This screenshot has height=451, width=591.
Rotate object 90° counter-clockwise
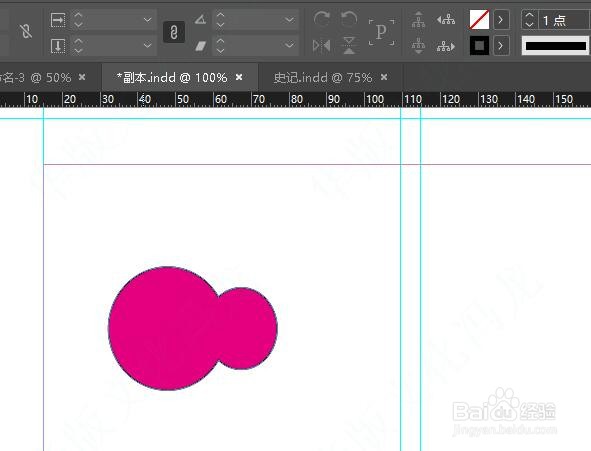349,19
